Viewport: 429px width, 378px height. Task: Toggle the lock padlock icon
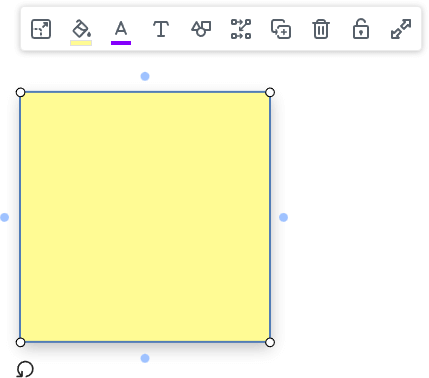point(361,29)
